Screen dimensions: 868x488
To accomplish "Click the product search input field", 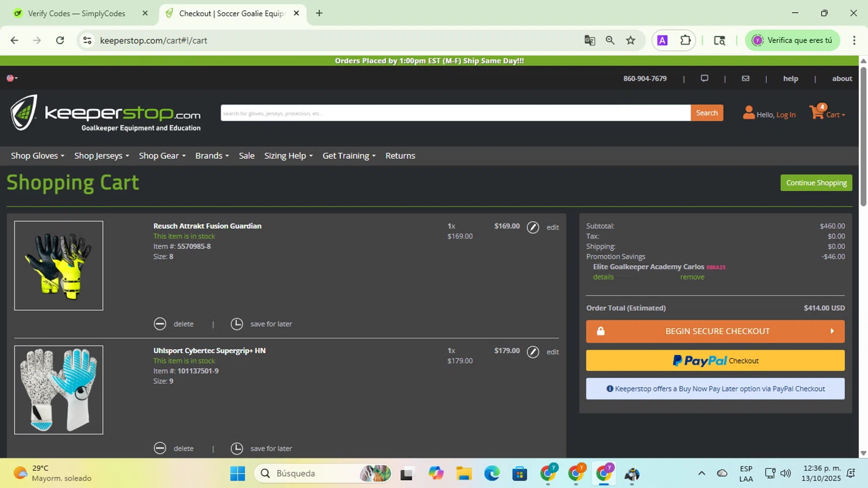I will point(455,113).
